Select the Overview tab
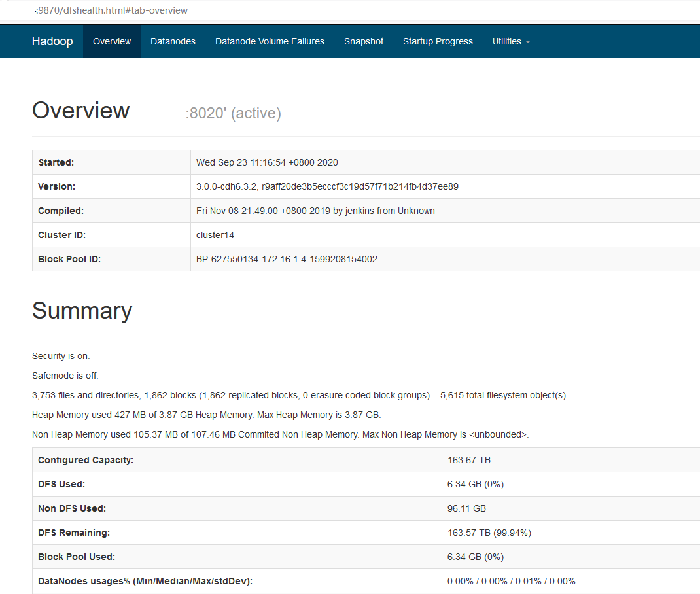Image resolution: width=700 pixels, height=594 pixels. [x=112, y=41]
